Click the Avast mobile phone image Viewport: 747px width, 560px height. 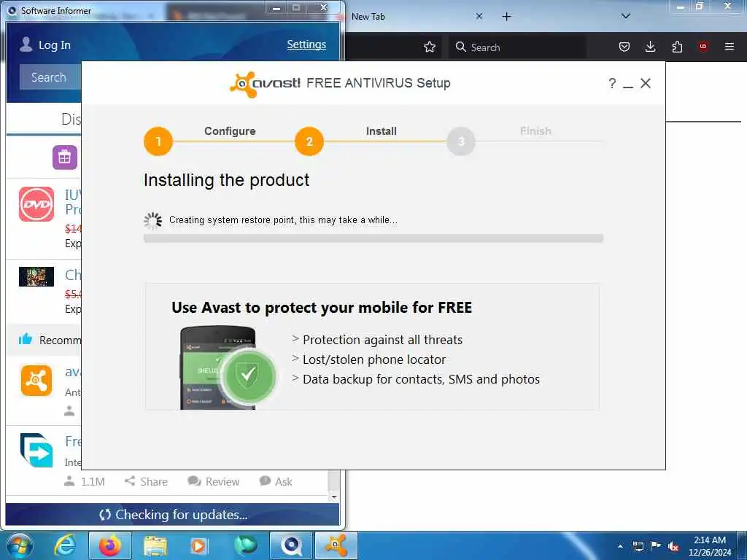tap(228, 367)
